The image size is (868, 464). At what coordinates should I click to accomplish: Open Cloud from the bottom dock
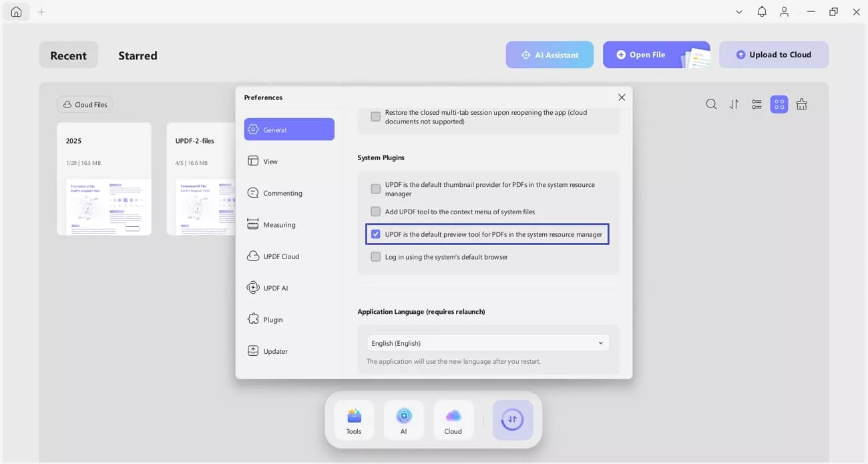pyautogui.click(x=453, y=421)
